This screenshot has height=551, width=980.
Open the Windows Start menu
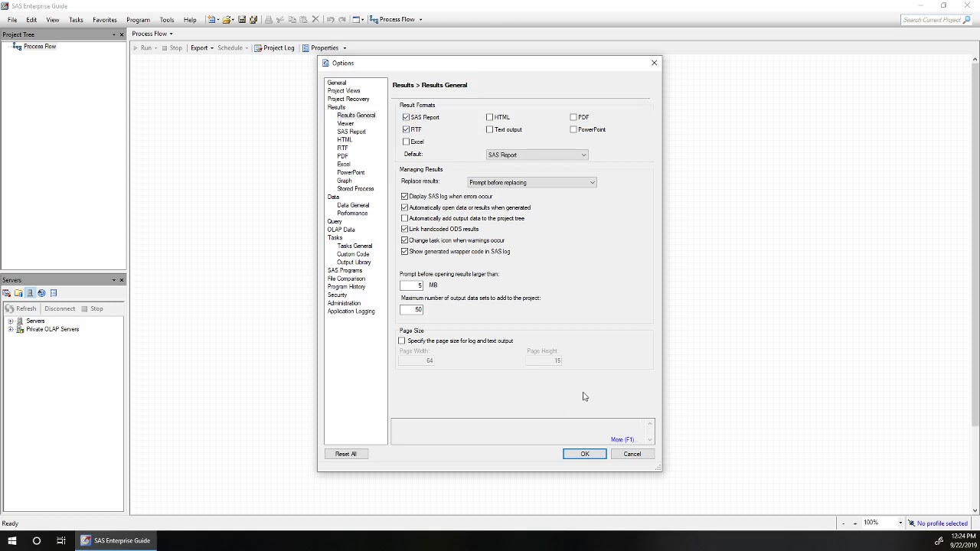click(12, 540)
